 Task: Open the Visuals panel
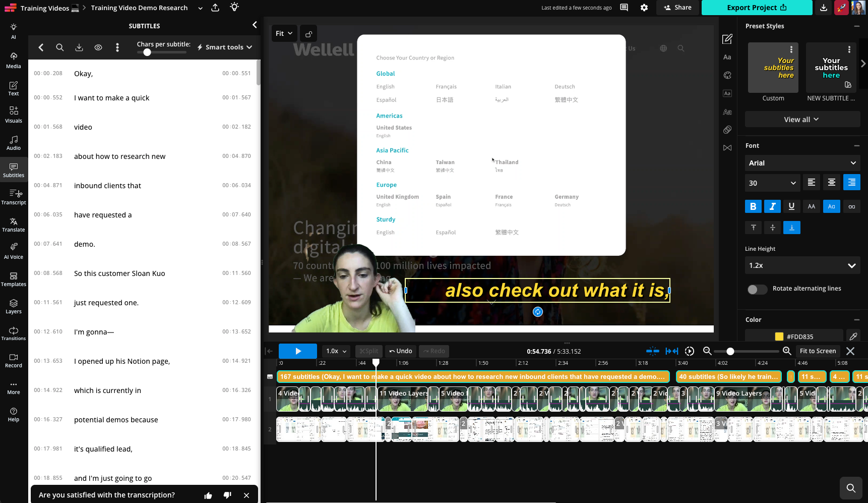[x=14, y=115]
